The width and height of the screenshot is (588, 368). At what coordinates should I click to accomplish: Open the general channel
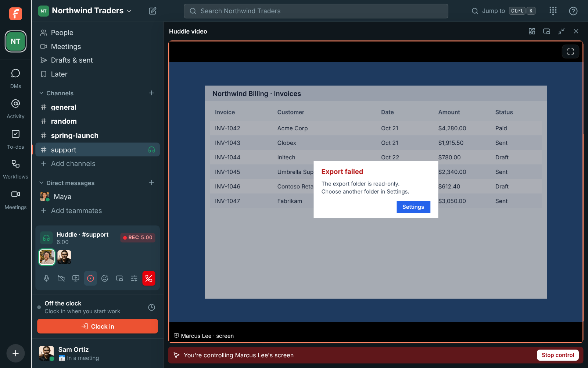[x=98, y=107]
